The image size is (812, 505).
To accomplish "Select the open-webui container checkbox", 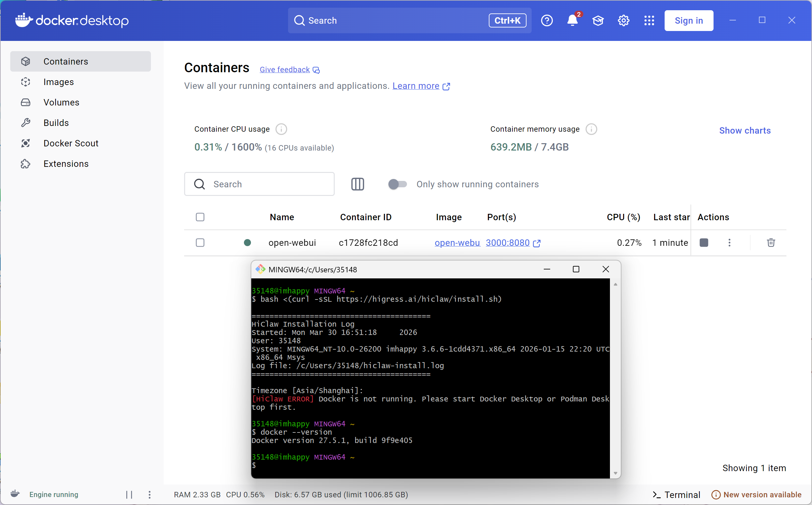I will (x=200, y=243).
